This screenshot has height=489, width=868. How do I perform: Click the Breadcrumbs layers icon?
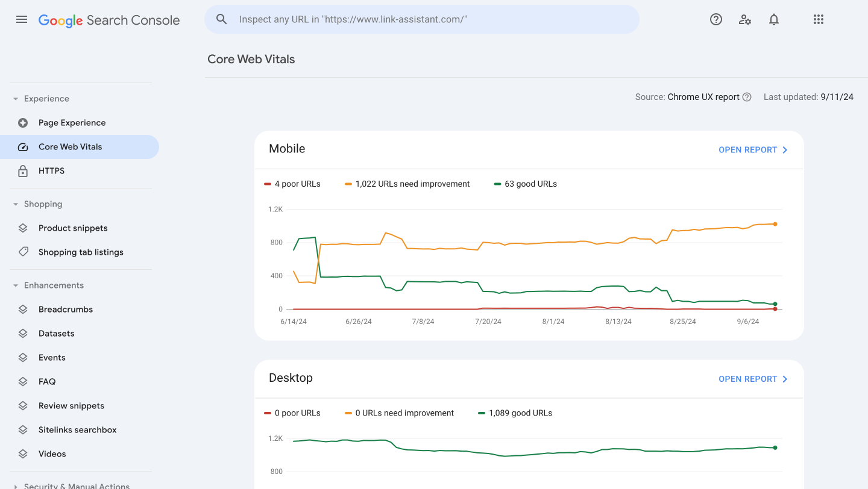pyautogui.click(x=23, y=310)
